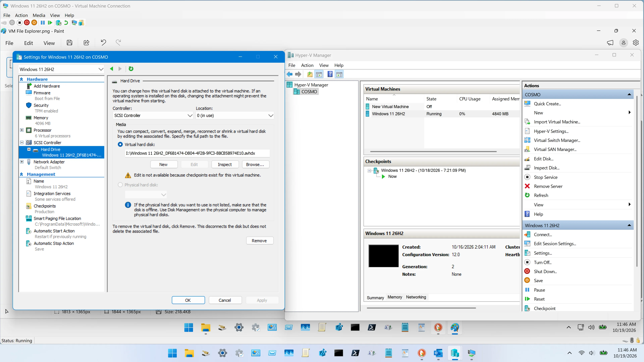Select the Virtual hard disk radio button

[x=120, y=145]
